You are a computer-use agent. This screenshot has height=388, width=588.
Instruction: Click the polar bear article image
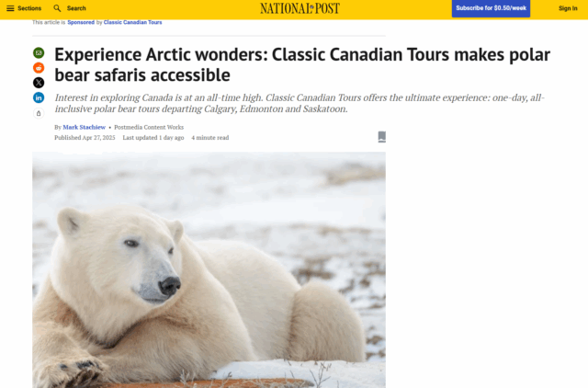[x=209, y=269]
